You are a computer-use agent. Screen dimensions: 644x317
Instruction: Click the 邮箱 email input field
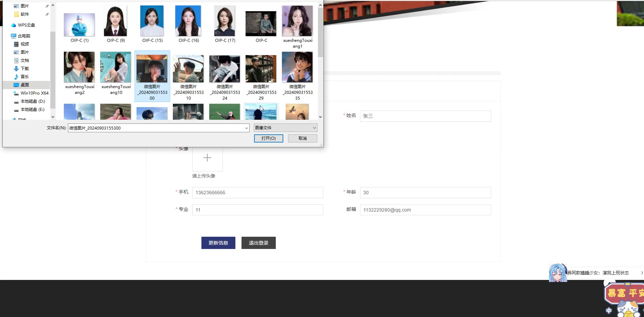[425, 210]
